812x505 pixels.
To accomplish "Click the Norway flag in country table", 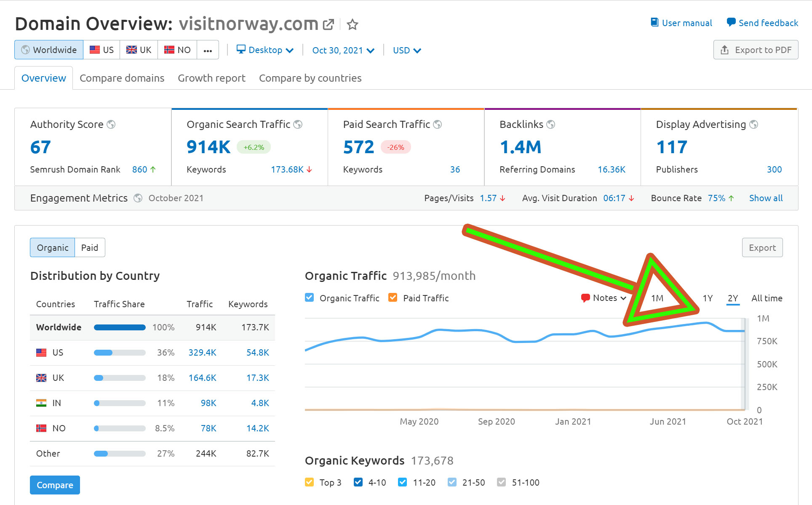I will click(x=41, y=428).
